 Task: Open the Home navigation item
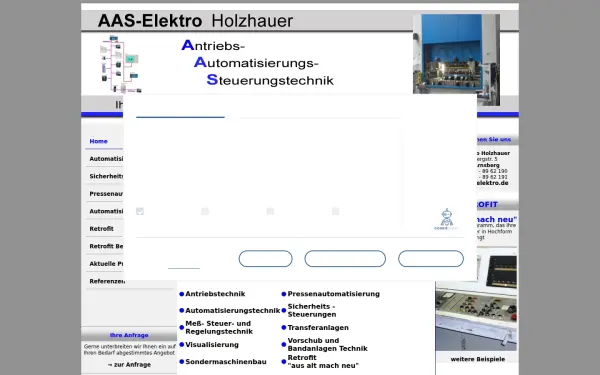point(98,141)
